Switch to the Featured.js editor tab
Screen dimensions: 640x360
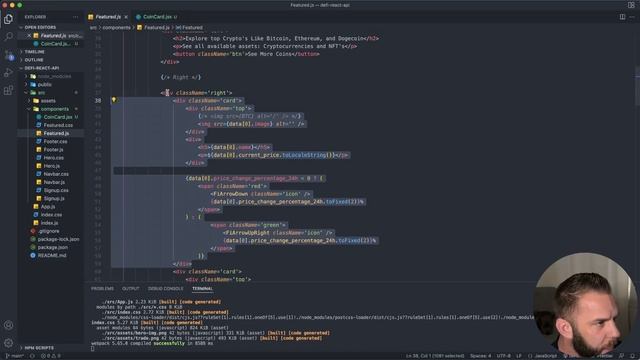coord(108,17)
